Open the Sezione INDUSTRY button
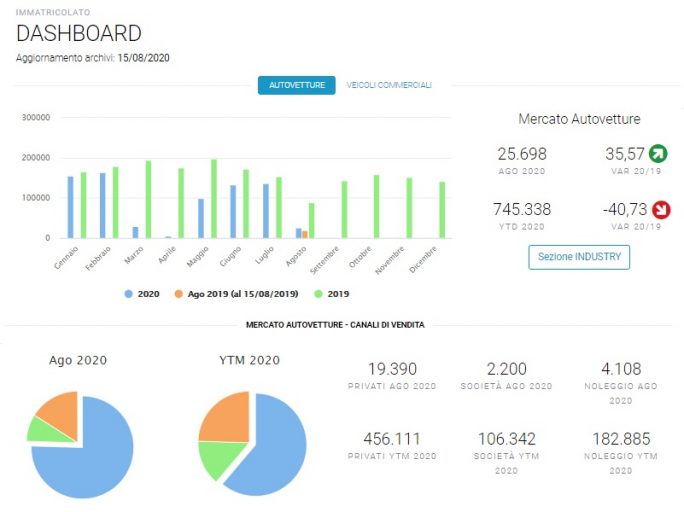Image resolution: width=684 pixels, height=512 pixels. pos(579,257)
